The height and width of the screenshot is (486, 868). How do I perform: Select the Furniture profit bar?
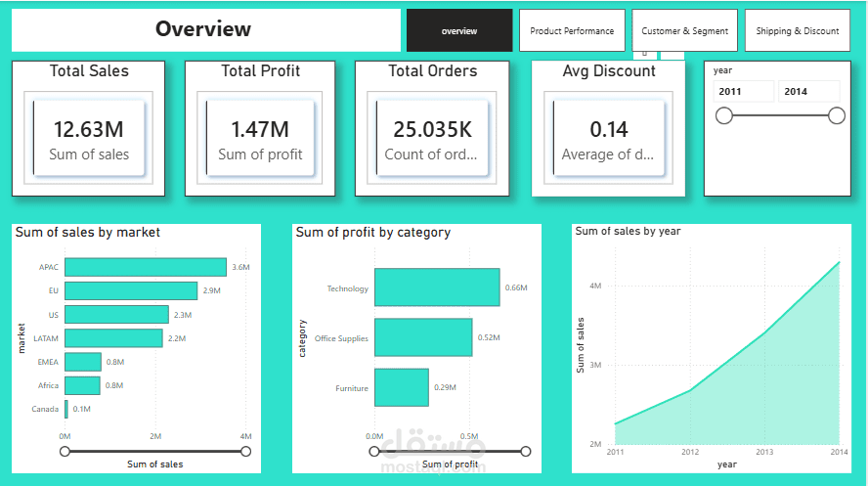pos(402,387)
